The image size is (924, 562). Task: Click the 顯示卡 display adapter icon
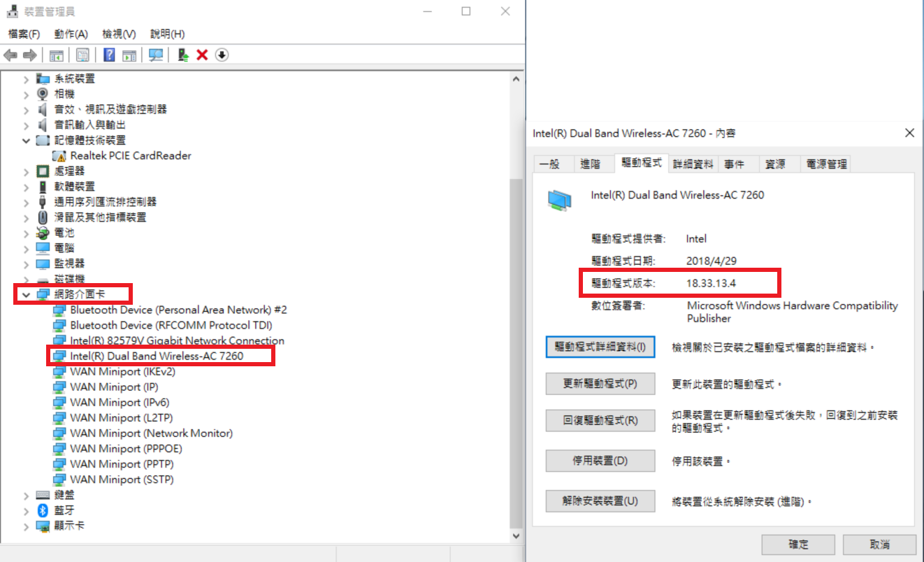pyautogui.click(x=43, y=526)
